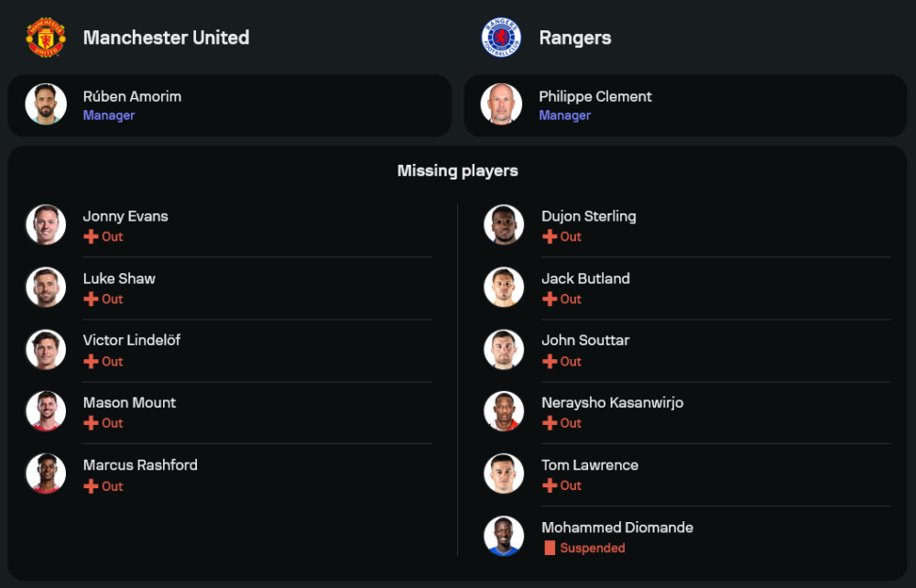Click the red card icon for Mohammed Diomande
This screenshot has width=916, height=588.
click(x=550, y=548)
